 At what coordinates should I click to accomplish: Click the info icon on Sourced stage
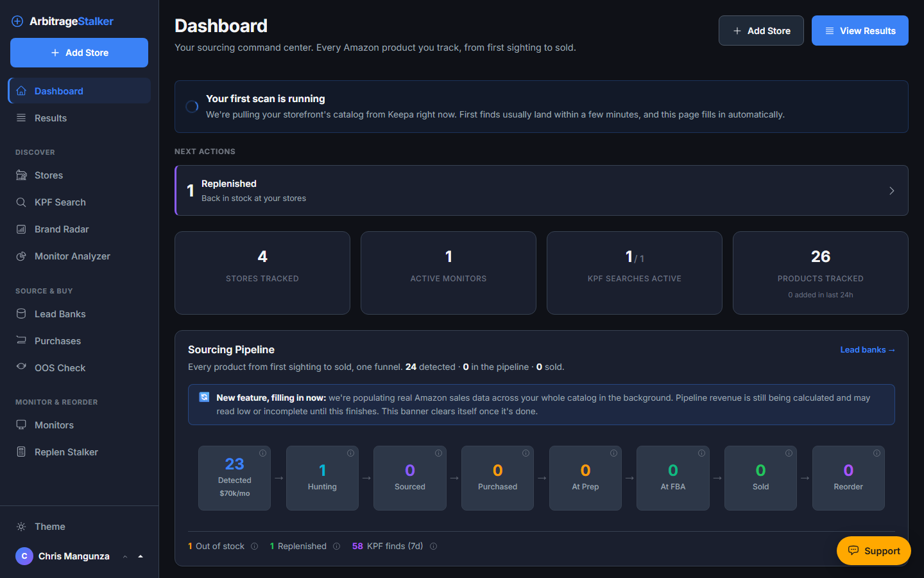[438, 453]
